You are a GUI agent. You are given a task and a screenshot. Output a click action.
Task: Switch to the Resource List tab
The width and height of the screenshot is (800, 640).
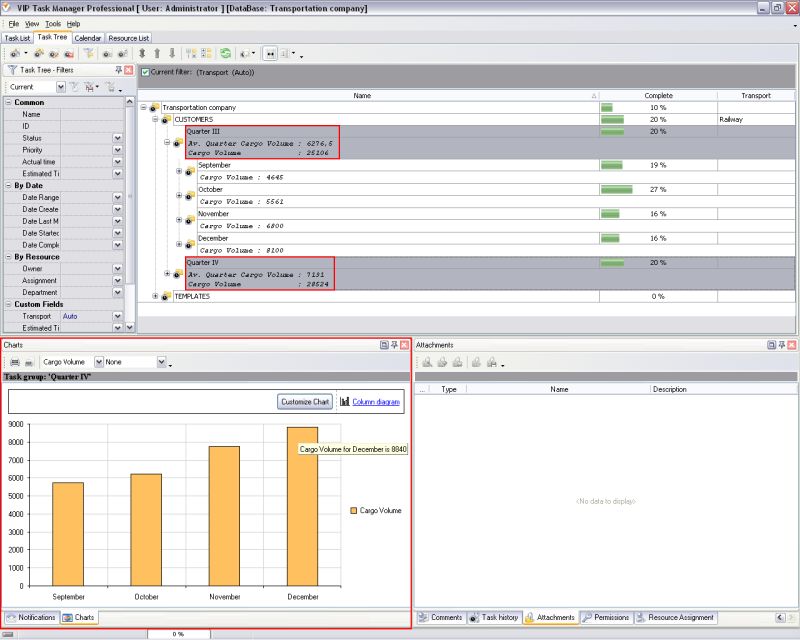[x=129, y=38]
